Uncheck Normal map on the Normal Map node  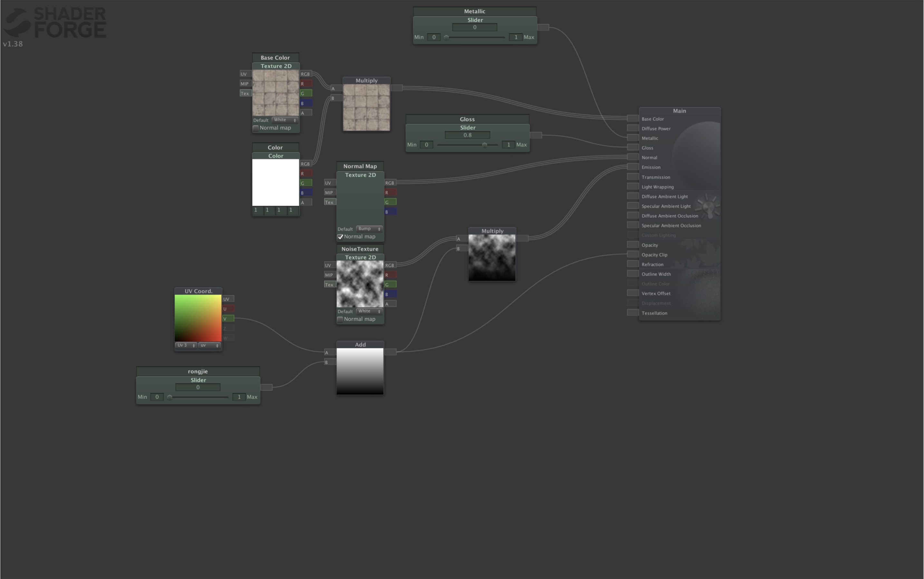coord(341,237)
